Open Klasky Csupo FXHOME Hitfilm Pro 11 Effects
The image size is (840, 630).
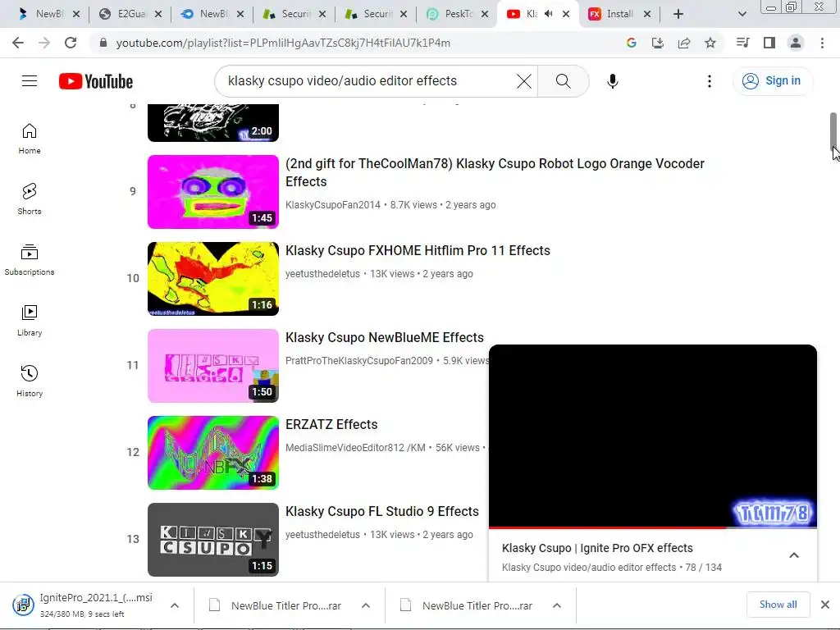418,251
